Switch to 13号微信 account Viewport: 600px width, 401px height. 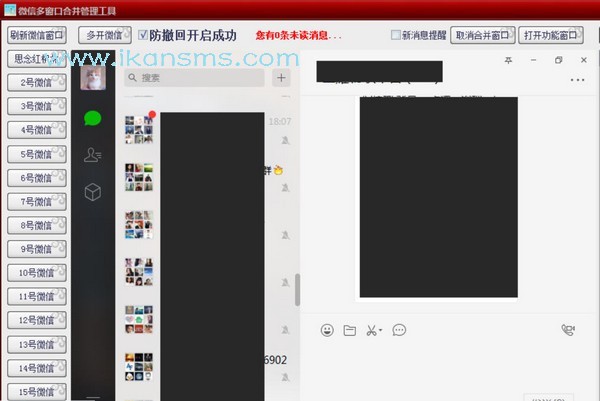(x=37, y=344)
